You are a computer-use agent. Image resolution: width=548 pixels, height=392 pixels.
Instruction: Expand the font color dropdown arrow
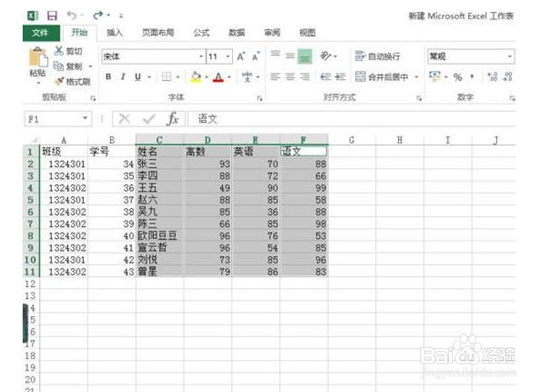[229, 77]
